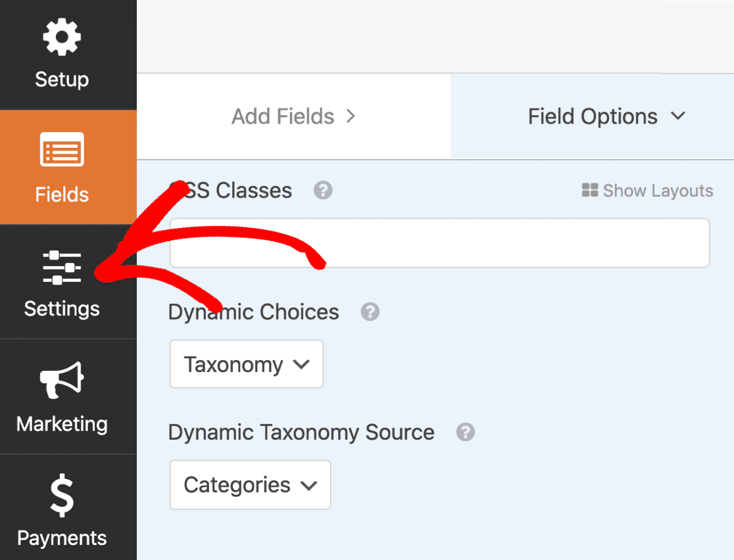Open the Payments dollar icon

[x=62, y=496]
